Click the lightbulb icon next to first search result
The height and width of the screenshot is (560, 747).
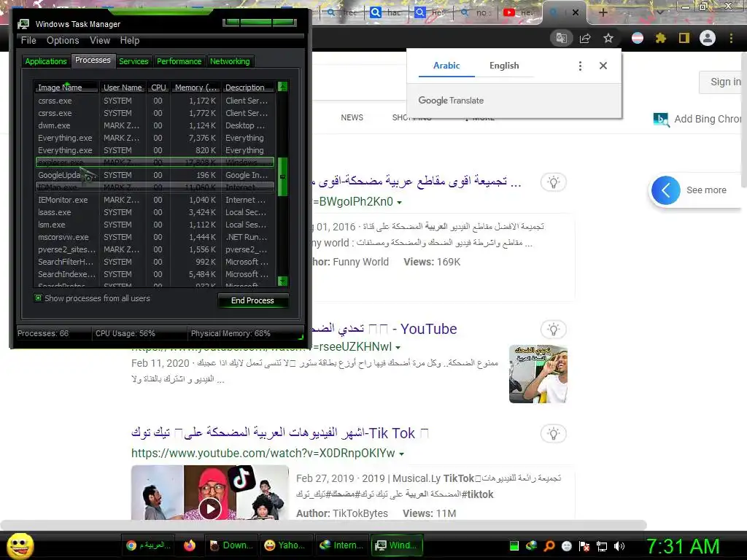tap(553, 182)
